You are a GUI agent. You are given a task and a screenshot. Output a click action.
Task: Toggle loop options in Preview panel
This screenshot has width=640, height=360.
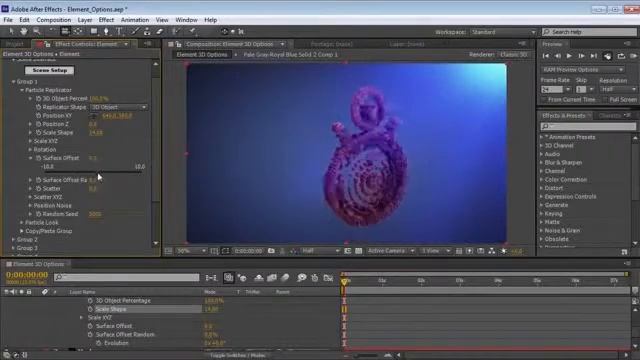tap(621, 56)
